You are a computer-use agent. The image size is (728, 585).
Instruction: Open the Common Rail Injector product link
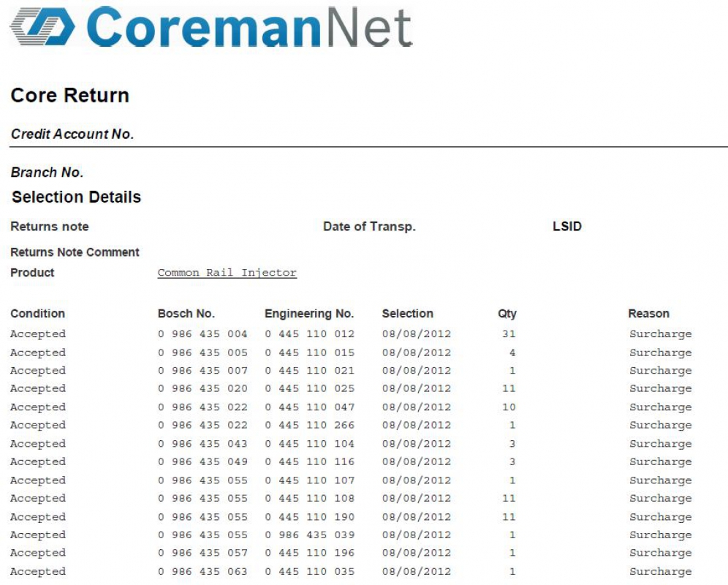point(227,273)
